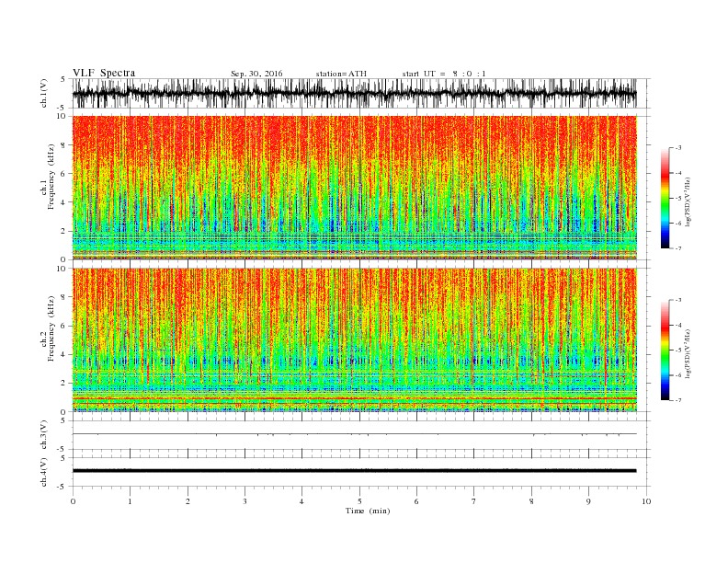Click the "ch.3(V)" axis label
The image size is (728, 563).
click(x=44, y=435)
